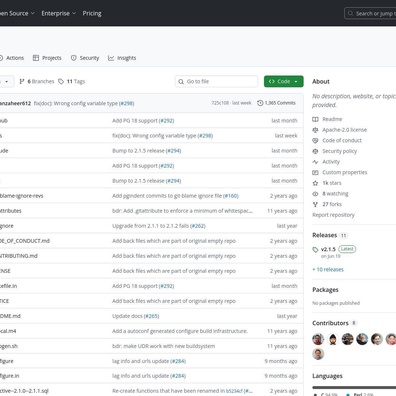This screenshot has height=396, width=396.
Task: Open the Packages heading link
Action: click(325, 290)
